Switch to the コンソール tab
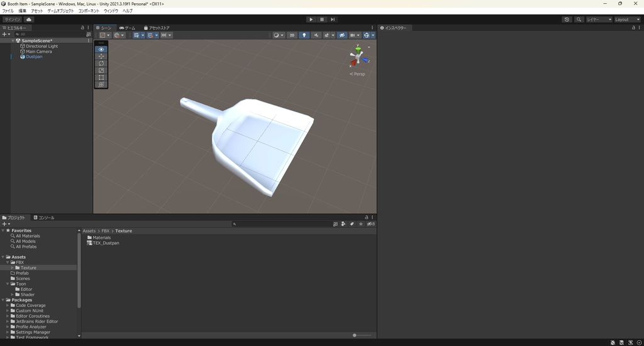 coord(44,218)
